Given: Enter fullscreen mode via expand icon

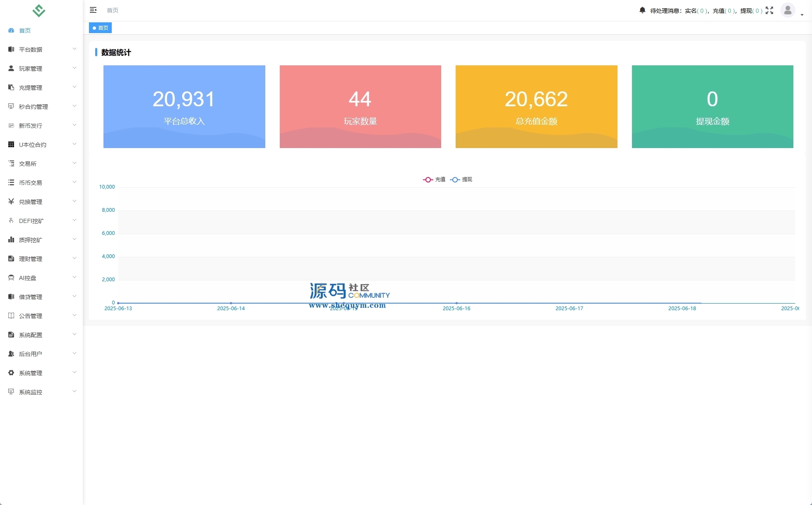Looking at the screenshot, I should (769, 10).
